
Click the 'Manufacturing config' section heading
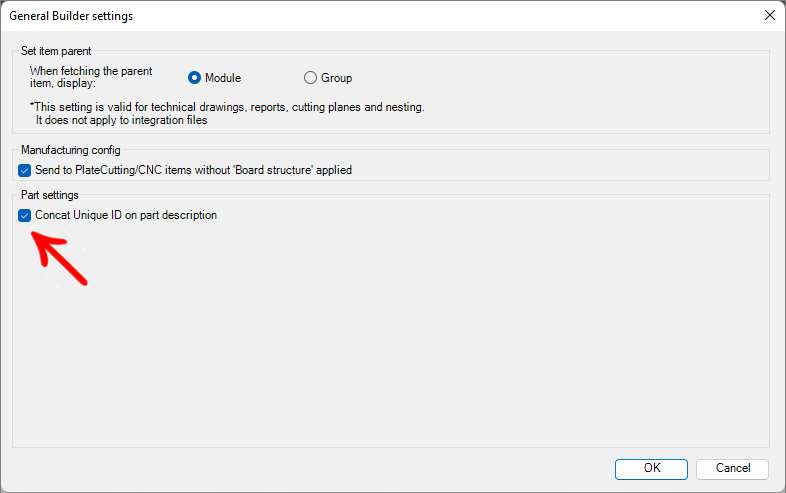[x=70, y=150]
